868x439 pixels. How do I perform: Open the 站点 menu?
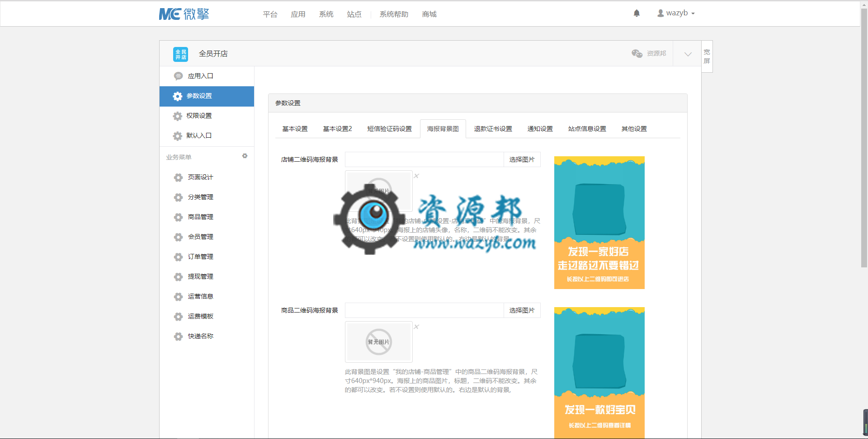coord(354,14)
